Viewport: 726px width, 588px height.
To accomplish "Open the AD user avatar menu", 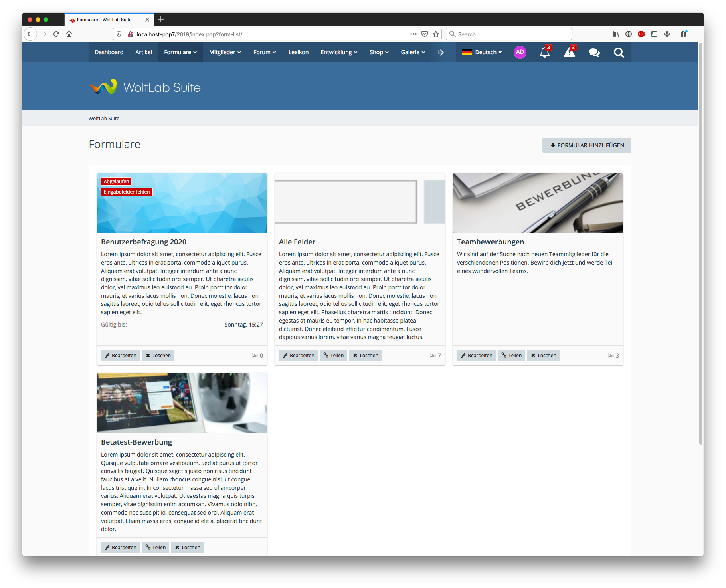I will click(x=520, y=52).
